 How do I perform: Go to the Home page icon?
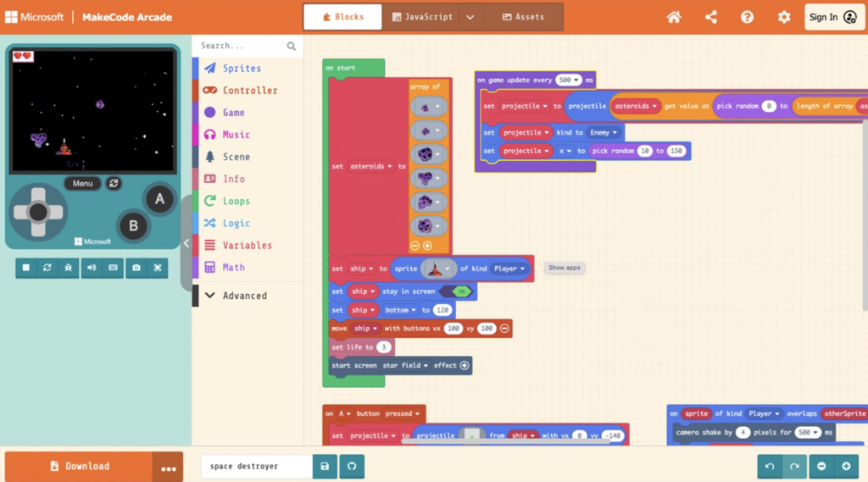coord(674,17)
